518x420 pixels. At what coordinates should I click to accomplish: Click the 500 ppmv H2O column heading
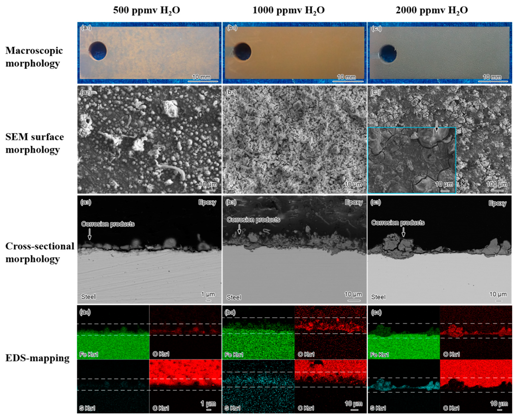point(146,10)
